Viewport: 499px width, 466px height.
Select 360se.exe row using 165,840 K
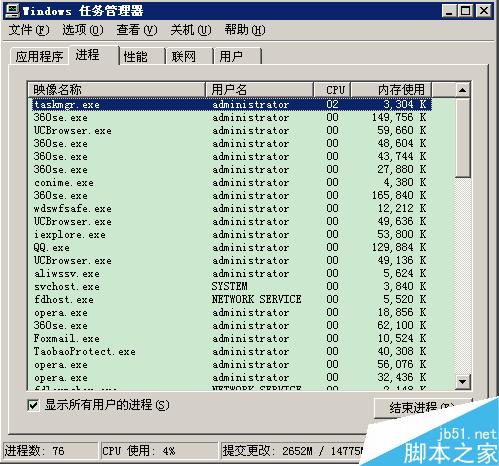(x=232, y=196)
